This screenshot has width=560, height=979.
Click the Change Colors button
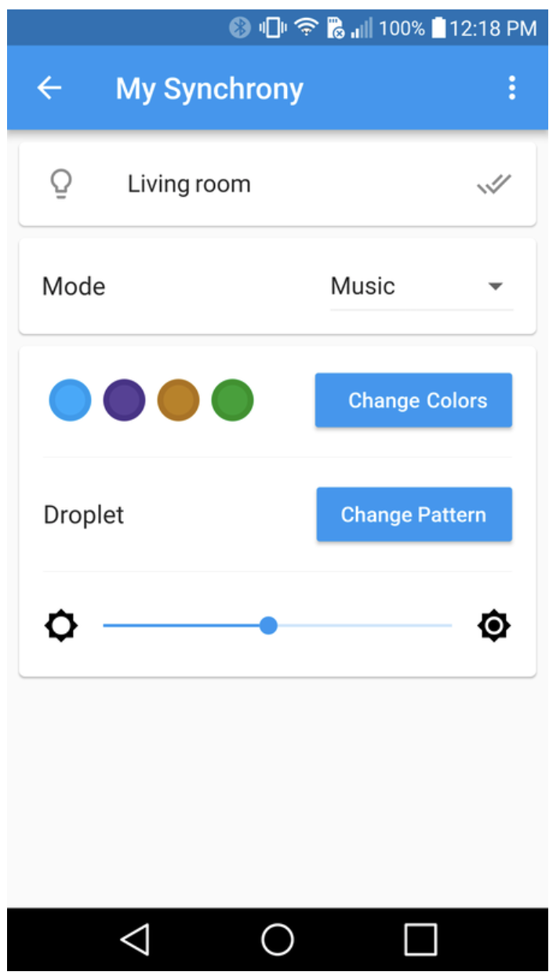[x=413, y=401]
